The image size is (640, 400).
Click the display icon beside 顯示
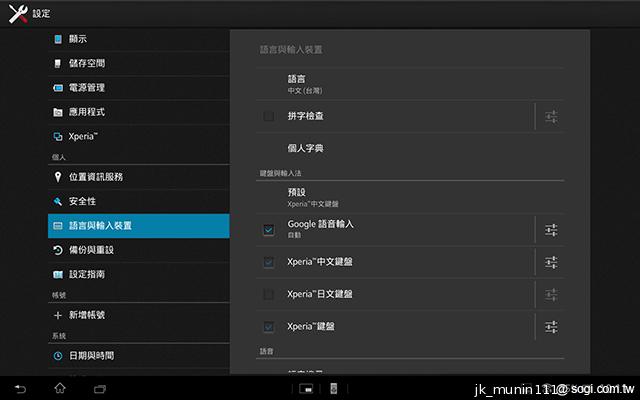click(x=58, y=39)
